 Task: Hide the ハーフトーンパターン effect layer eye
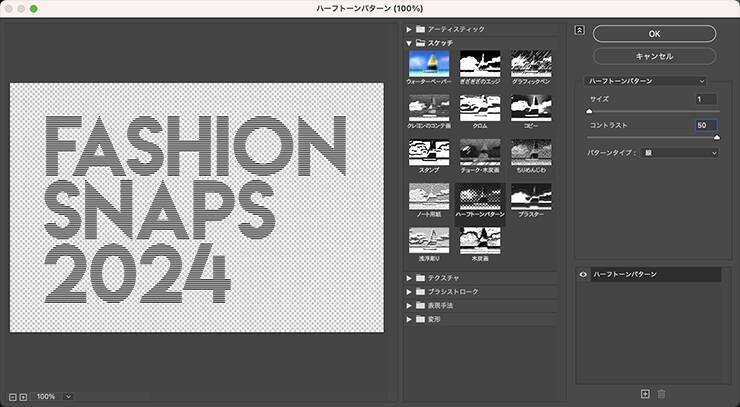coord(583,274)
